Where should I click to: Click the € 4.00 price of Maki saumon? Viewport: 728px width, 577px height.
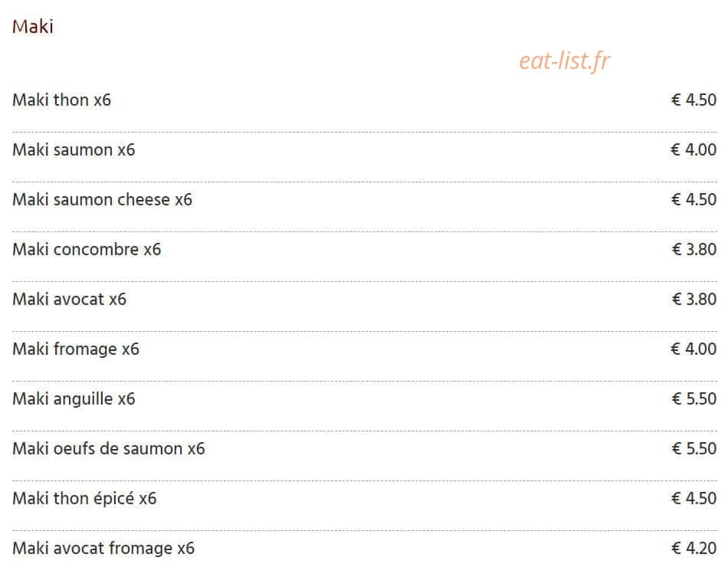[694, 149]
